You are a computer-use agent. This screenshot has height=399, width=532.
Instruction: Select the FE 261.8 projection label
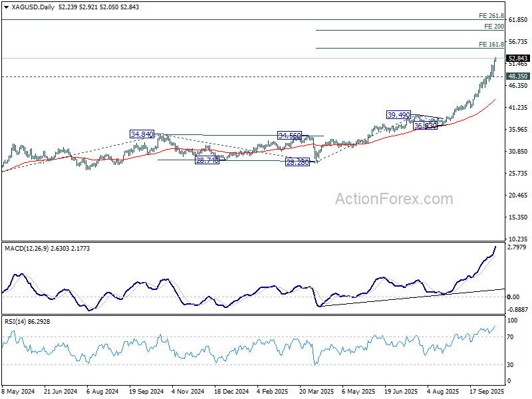(491, 15)
